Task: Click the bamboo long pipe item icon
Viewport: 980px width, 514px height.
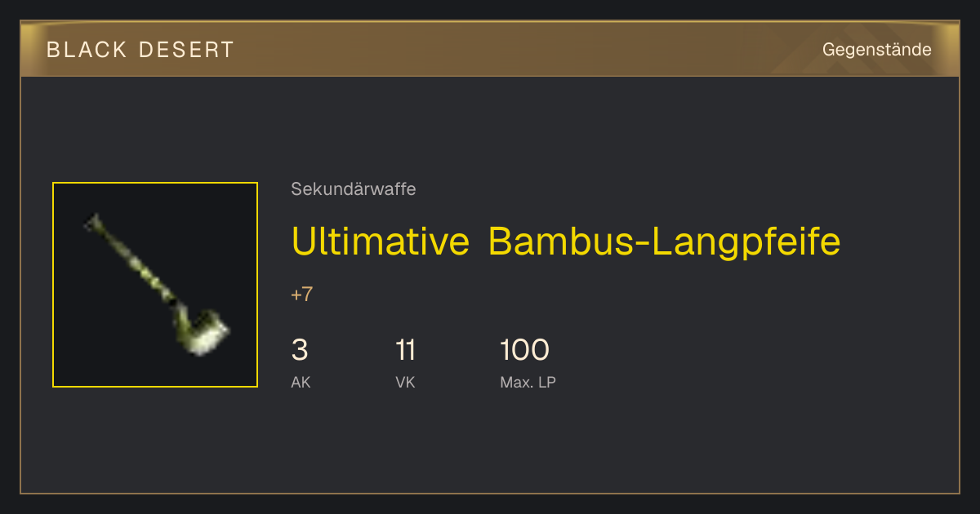Action: pos(155,285)
